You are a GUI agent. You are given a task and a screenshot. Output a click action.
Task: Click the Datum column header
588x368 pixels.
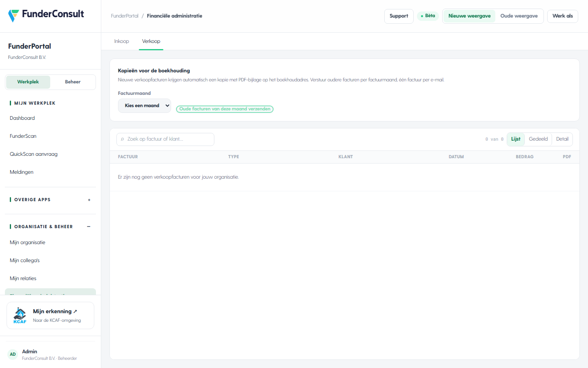(456, 157)
